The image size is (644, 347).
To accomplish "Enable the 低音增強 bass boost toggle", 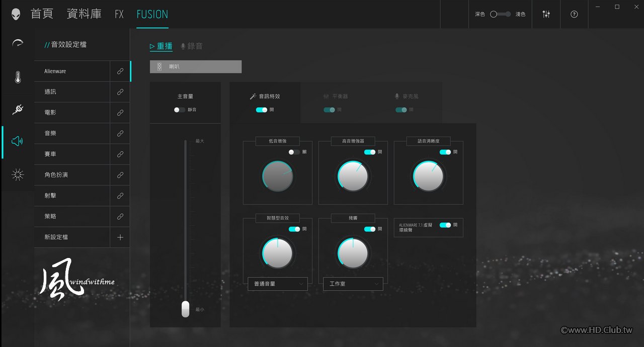I will click(x=294, y=152).
